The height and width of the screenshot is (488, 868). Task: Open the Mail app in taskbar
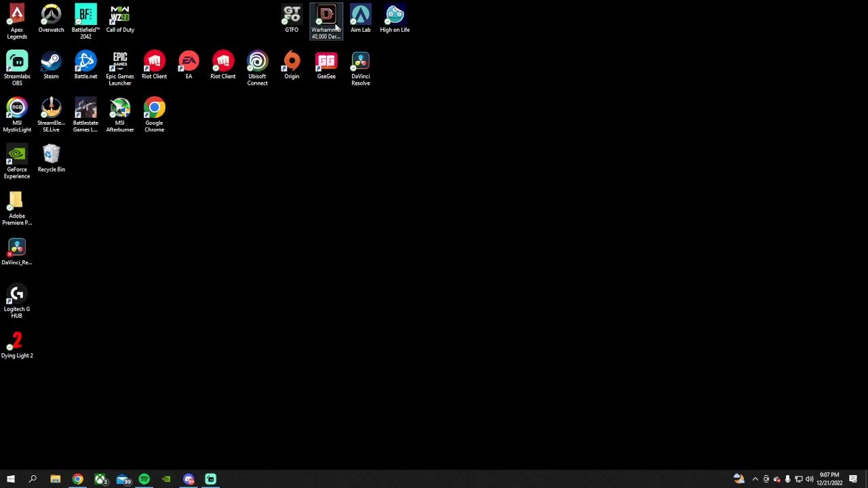click(x=123, y=479)
